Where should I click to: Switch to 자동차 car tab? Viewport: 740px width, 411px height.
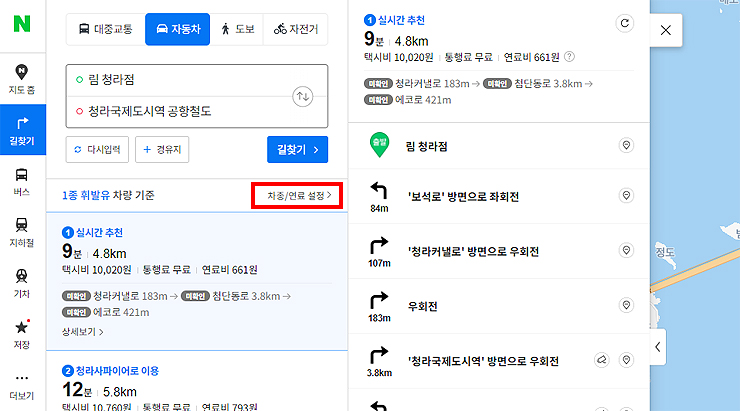click(x=177, y=29)
